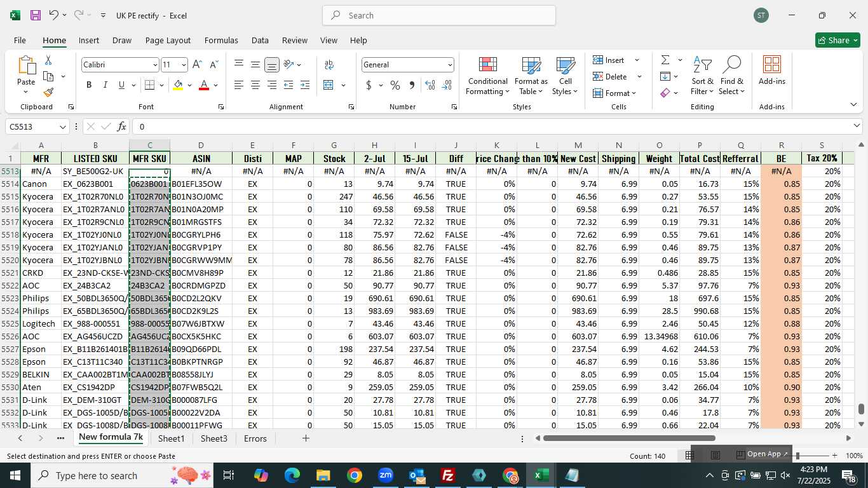Toggle Underline formatting
Image resolution: width=868 pixels, height=488 pixels.
tap(121, 85)
